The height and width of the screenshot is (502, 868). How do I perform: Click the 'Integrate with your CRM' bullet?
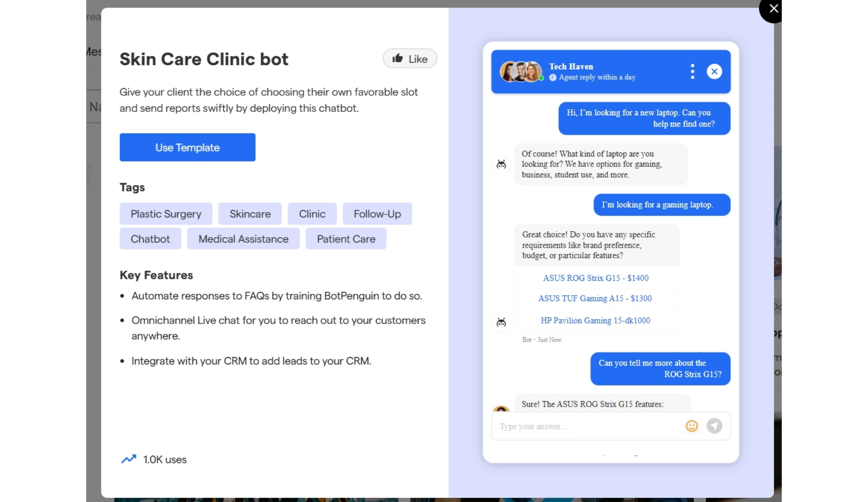pos(251,361)
